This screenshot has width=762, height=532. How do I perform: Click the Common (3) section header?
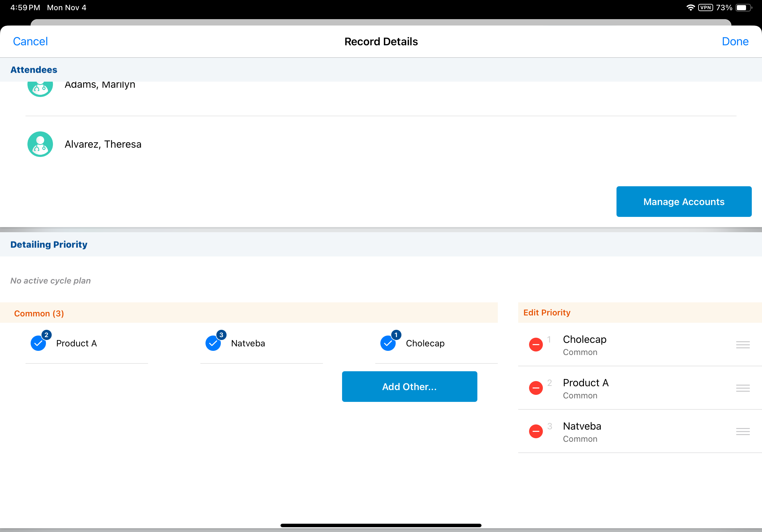(39, 314)
